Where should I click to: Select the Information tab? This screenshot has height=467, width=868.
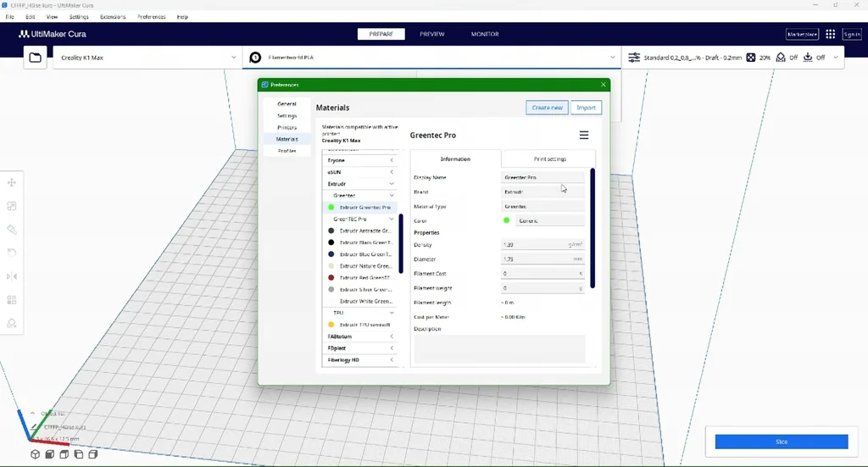pyautogui.click(x=455, y=159)
